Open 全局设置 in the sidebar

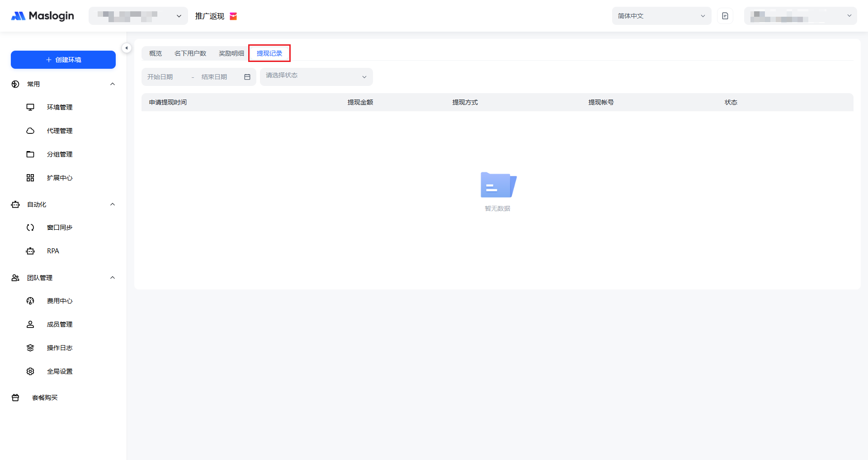(60, 371)
